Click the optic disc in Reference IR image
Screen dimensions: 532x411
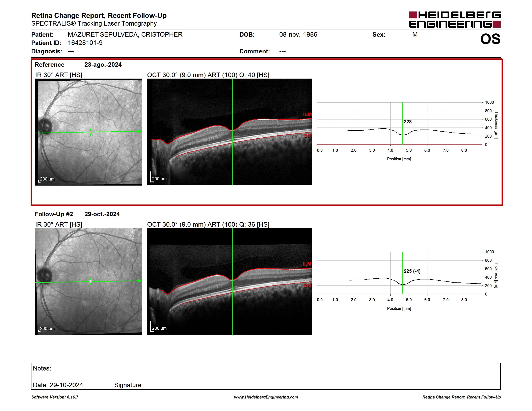click(x=45, y=126)
